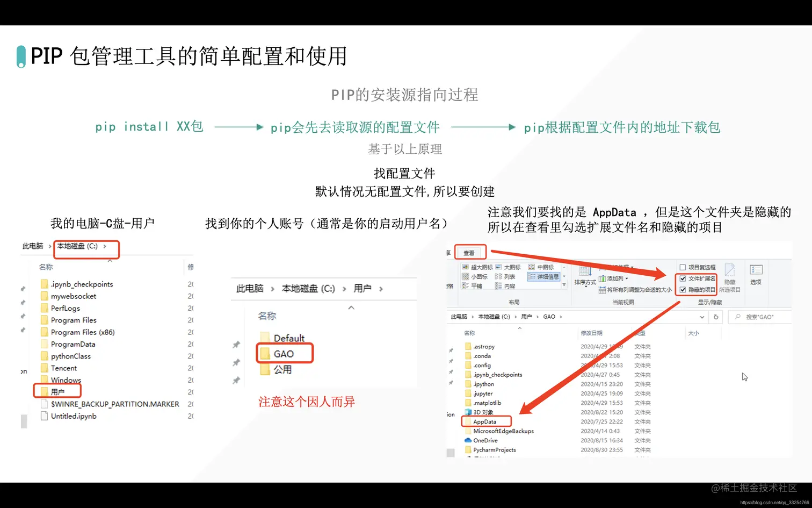This screenshot has height=508, width=812.
Task: Open the AppData folder
Action: 486,421
